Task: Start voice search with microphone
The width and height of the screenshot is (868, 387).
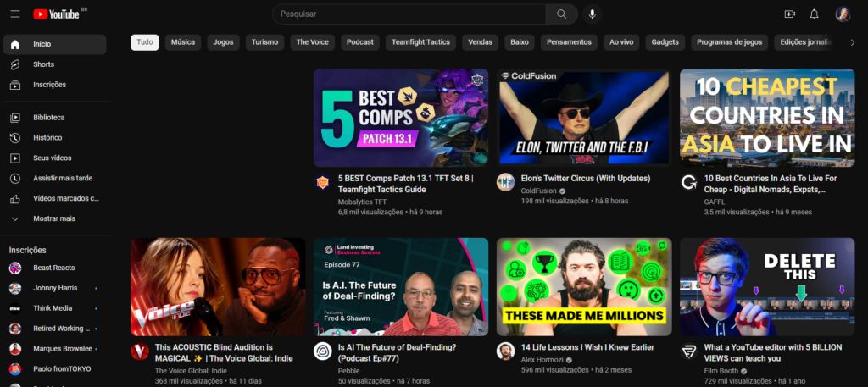Action: pyautogui.click(x=592, y=14)
